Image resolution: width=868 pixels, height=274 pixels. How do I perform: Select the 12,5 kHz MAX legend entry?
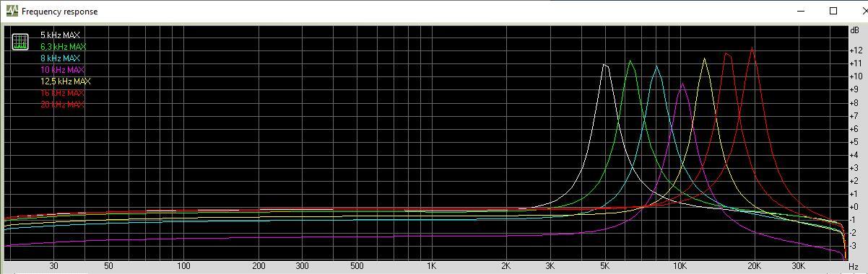(x=65, y=81)
